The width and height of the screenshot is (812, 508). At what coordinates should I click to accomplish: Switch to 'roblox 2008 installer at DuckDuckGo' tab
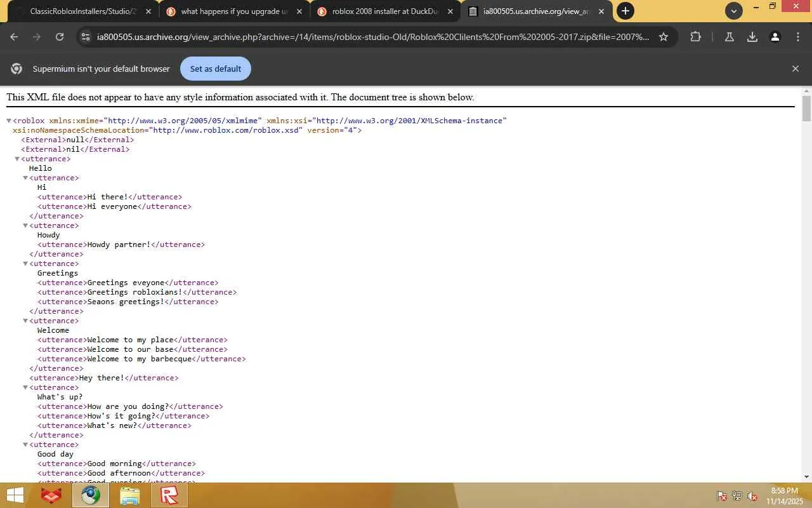385,11
